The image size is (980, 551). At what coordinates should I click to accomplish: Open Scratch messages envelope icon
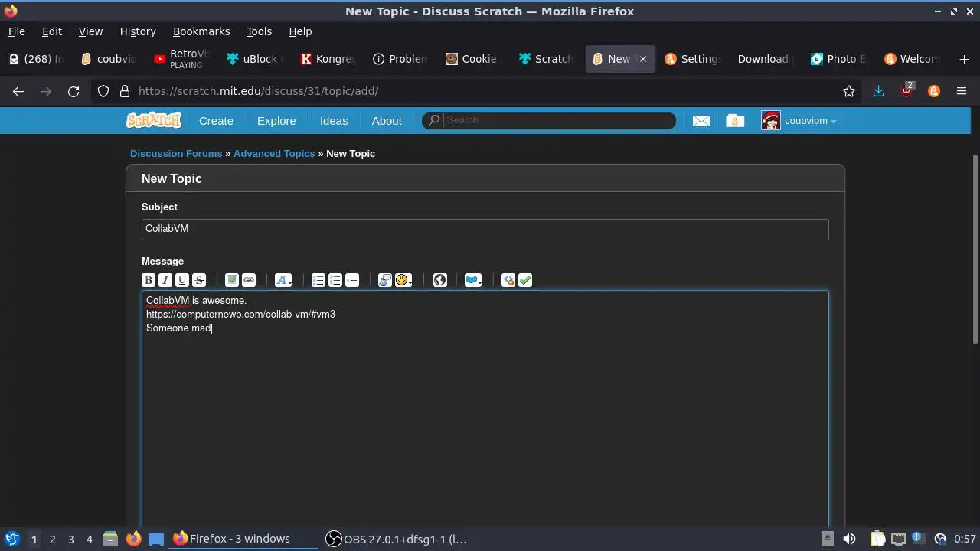[701, 121]
